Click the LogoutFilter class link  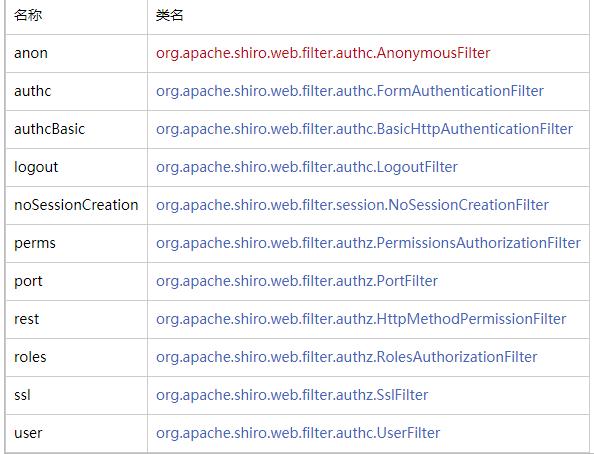(307, 167)
